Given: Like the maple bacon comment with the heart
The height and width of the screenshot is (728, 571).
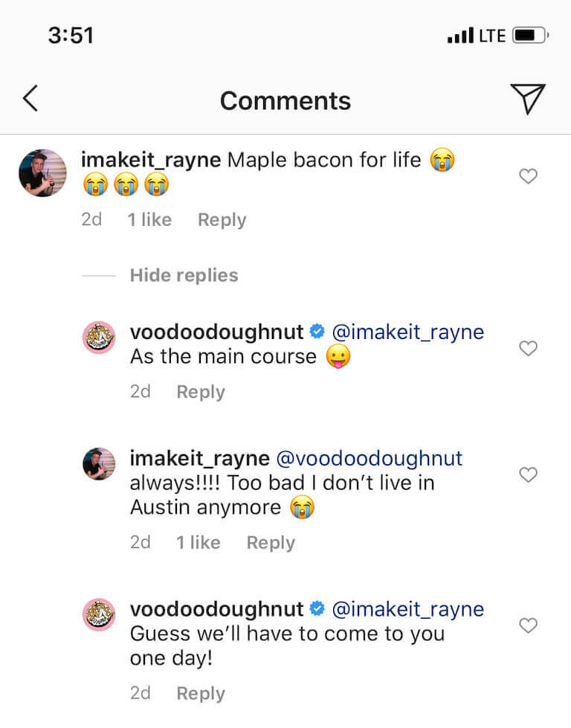Looking at the screenshot, I should 528,176.
